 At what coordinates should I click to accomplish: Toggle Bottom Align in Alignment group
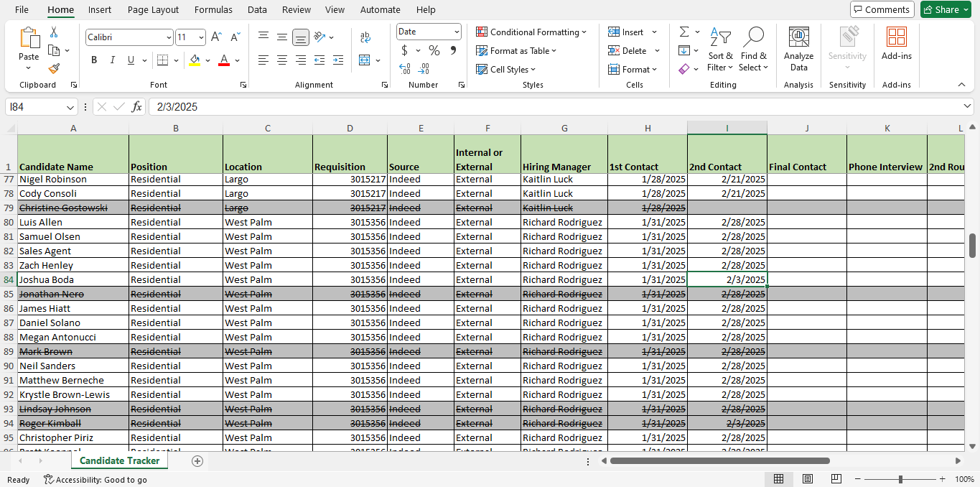pyautogui.click(x=301, y=37)
